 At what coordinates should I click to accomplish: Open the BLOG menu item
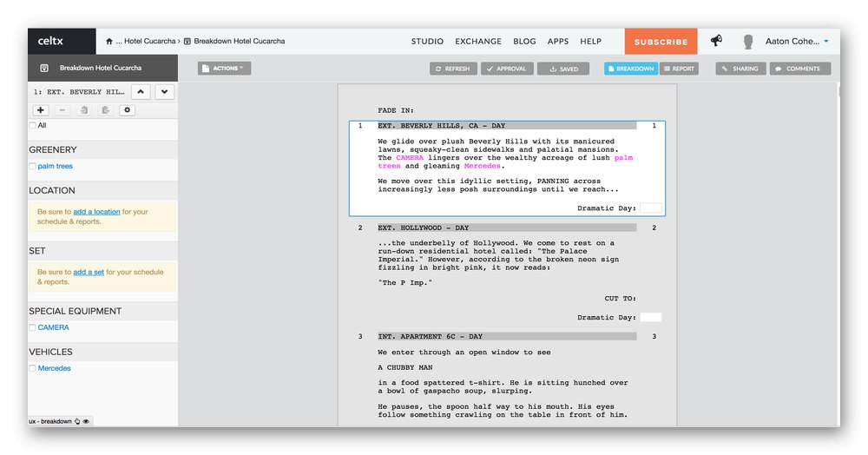pyautogui.click(x=524, y=41)
